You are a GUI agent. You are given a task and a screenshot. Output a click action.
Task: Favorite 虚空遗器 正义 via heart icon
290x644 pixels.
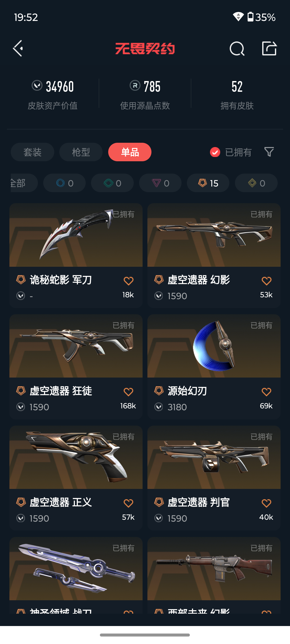click(128, 503)
